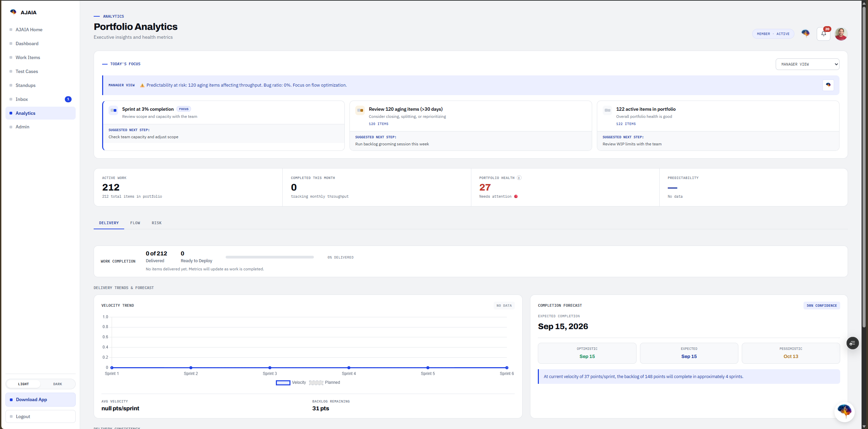Click the Portfolio Health info icon
The image size is (868, 429).
point(519,178)
